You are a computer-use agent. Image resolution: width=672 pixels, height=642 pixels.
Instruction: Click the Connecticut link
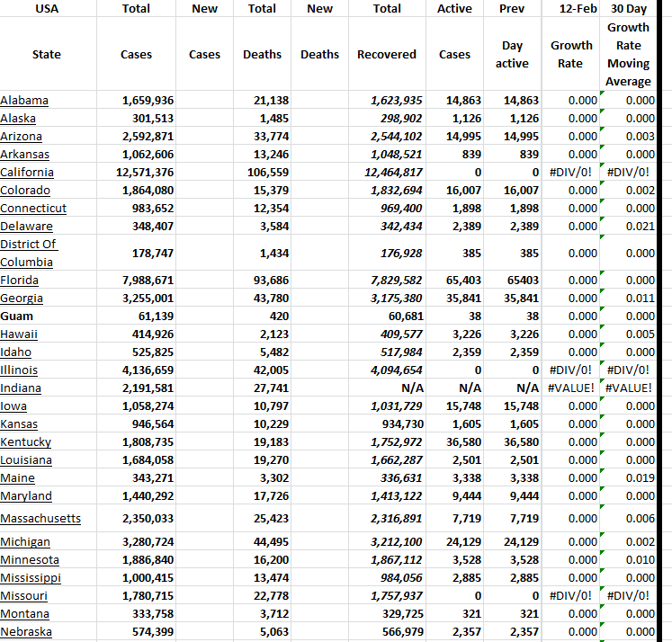point(33,208)
